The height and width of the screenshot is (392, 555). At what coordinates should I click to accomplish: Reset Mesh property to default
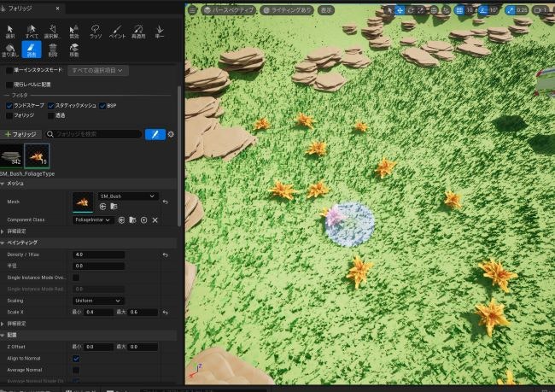[x=166, y=202]
